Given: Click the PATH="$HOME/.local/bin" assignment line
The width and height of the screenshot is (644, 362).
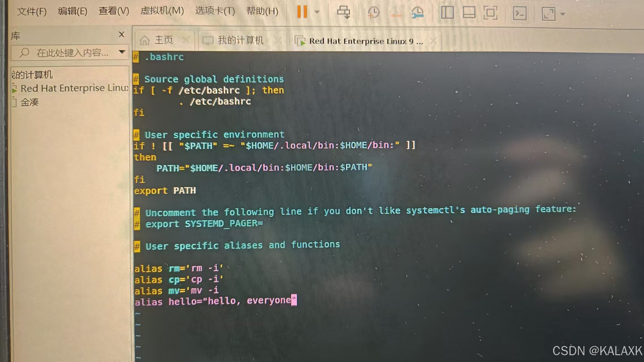Looking at the screenshot, I should (264, 168).
